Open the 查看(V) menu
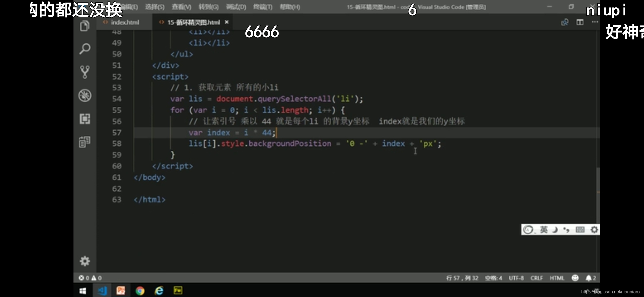The width and height of the screenshot is (644, 297). [181, 7]
